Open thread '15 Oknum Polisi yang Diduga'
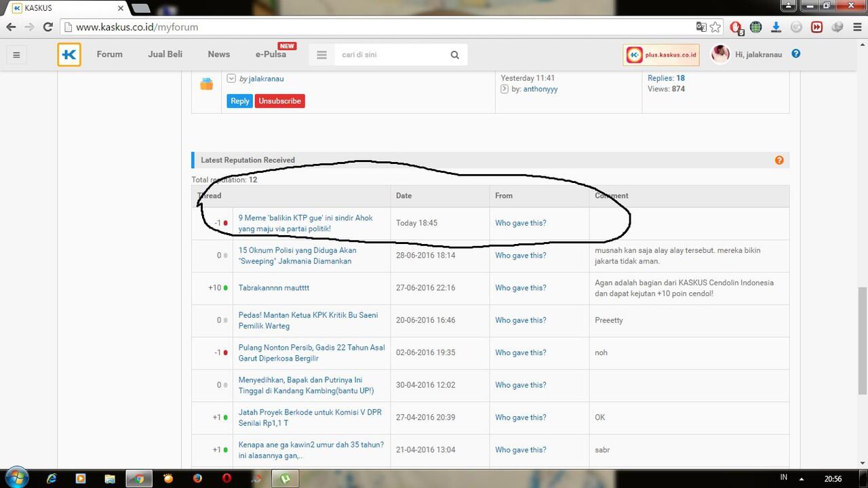The height and width of the screenshot is (488, 868). click(297, 256)
